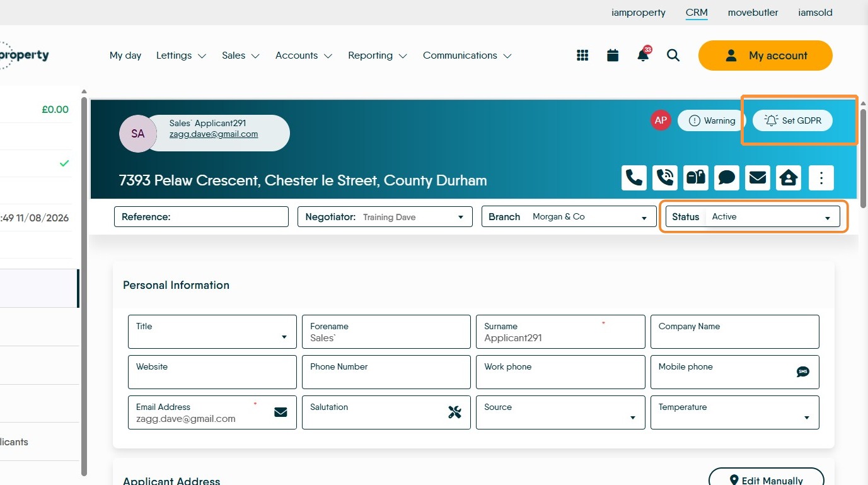Click the tools icon in Salutation field
The height and width of the screenshot is (485, 868).
click(x=454, y=412)
